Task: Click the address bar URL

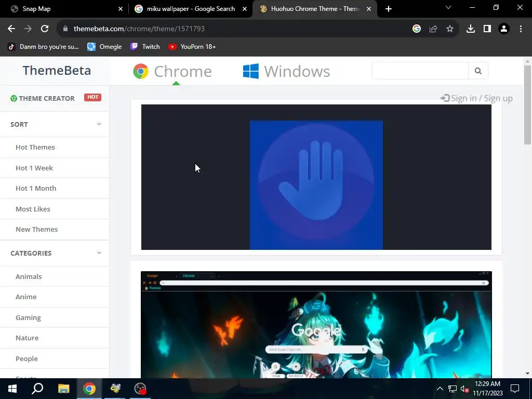Action: (x=139, y=29)
